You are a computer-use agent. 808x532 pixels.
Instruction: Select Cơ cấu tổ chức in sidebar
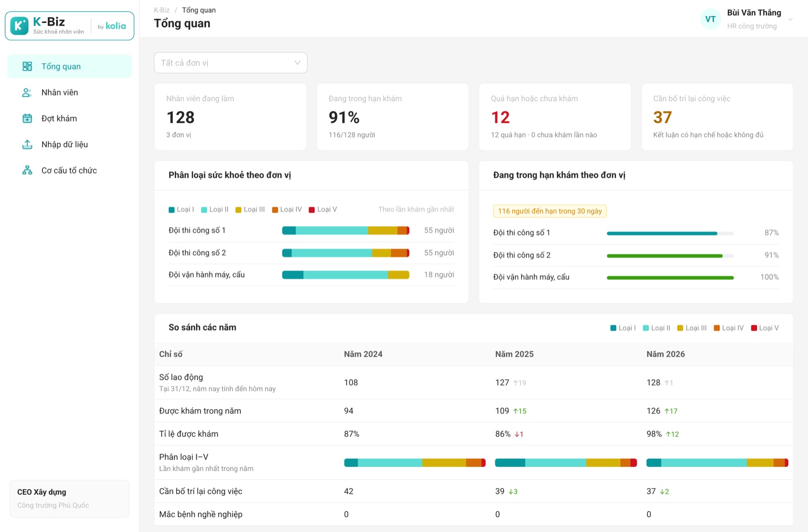coord(70,171)
